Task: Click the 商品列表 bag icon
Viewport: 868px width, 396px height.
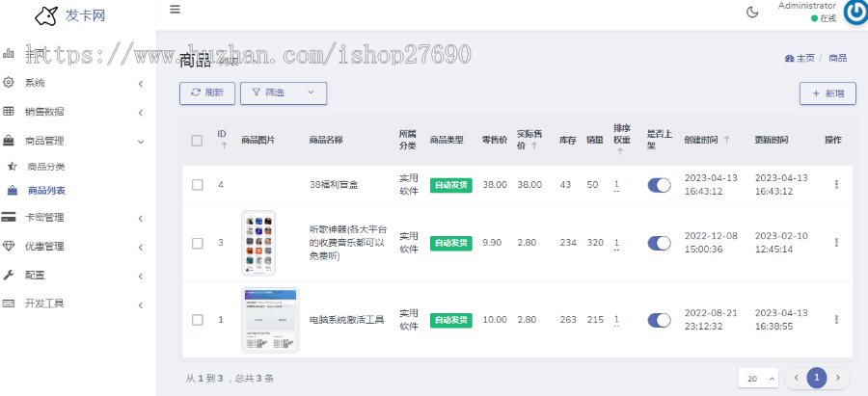Action: click(x=13, y=191)
